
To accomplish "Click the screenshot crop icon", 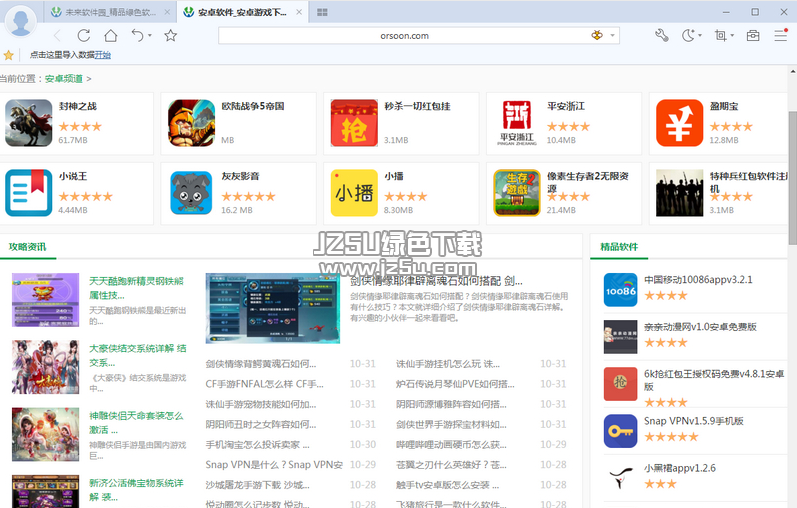I will 720,35.
